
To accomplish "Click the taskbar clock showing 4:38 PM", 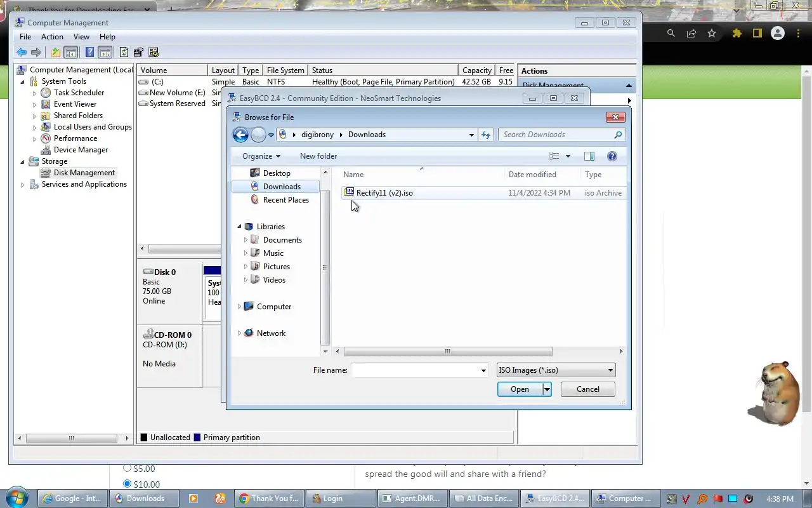I will (x=780, y=498).
